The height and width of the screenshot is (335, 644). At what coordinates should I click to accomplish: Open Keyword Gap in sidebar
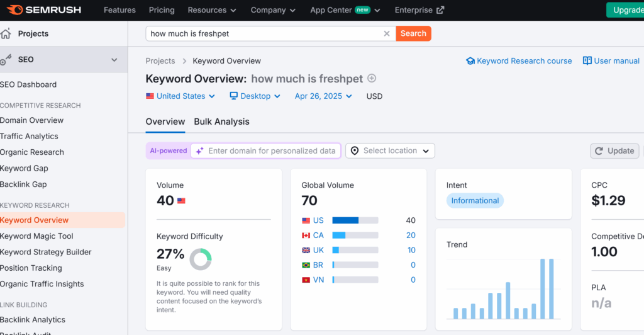[x=24, y=169]
